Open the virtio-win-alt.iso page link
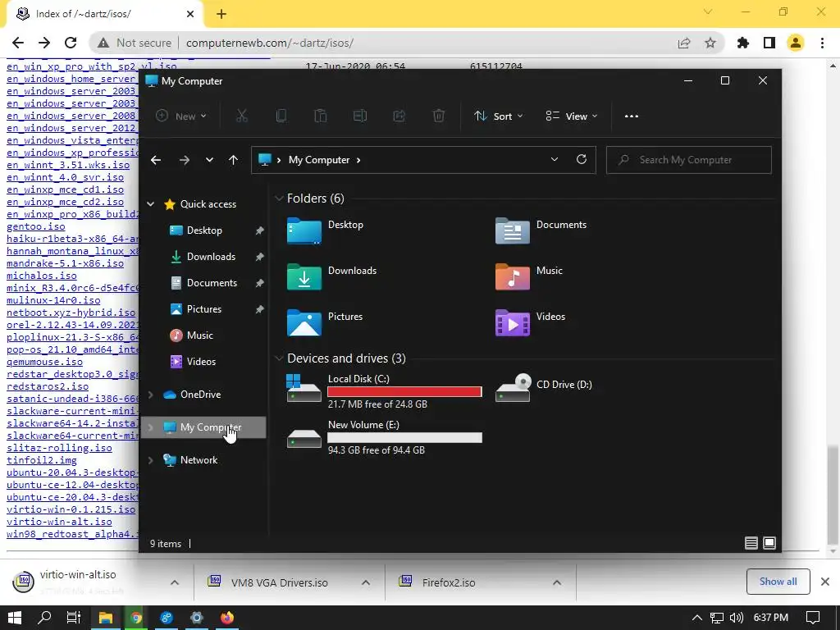 coord(59,522)
